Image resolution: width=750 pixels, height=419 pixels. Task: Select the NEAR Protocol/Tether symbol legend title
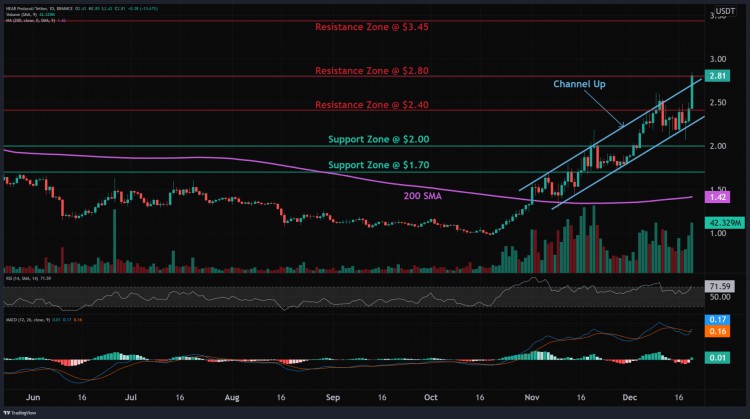click(x=39, y=9)
